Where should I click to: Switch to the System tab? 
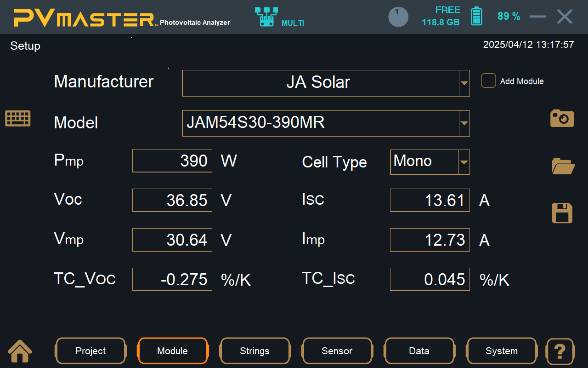click(x=502, y=351)
